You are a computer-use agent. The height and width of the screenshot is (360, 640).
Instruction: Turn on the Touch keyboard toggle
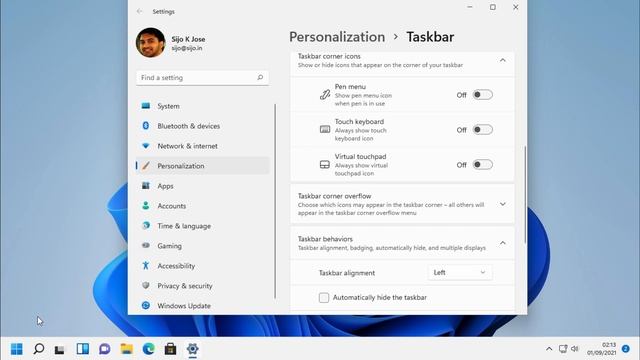[x=482, y=130]
